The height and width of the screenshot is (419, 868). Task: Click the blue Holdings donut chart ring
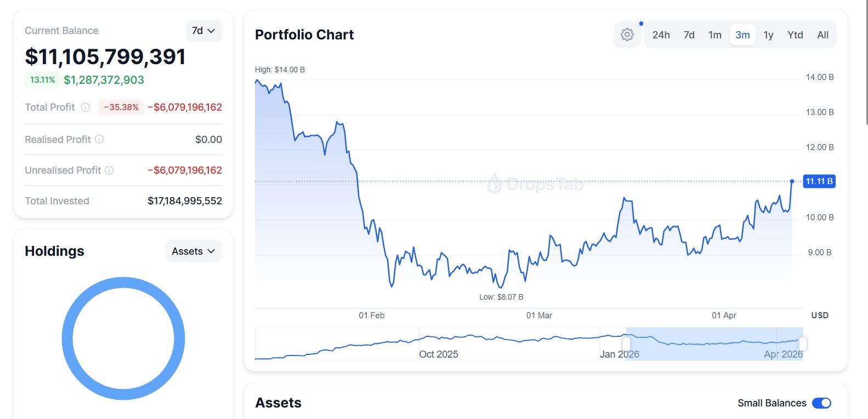click(x=67, y=338)
